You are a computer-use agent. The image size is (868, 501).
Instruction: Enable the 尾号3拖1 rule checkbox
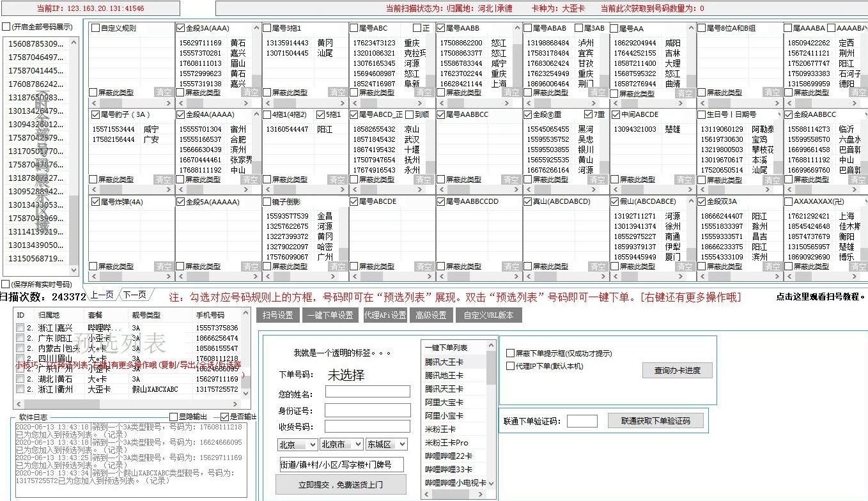pyautogui.click(x=267, y=28)
